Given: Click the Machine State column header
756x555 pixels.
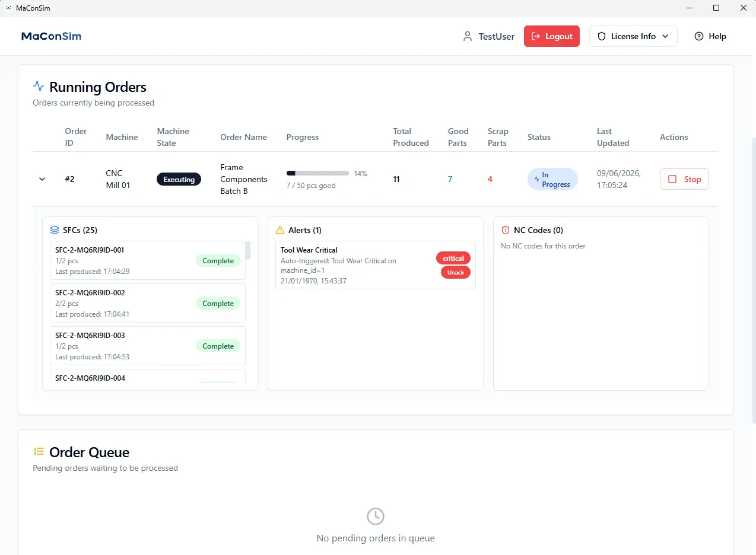Looking at the screenshot, I should click(x=173, y=137).
